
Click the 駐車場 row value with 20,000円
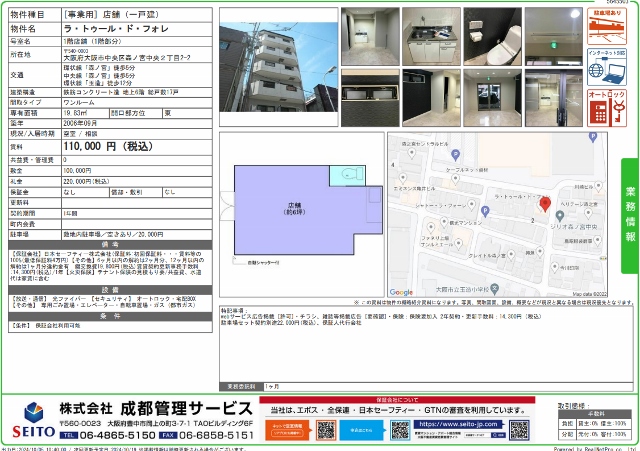tap(113, 235)
